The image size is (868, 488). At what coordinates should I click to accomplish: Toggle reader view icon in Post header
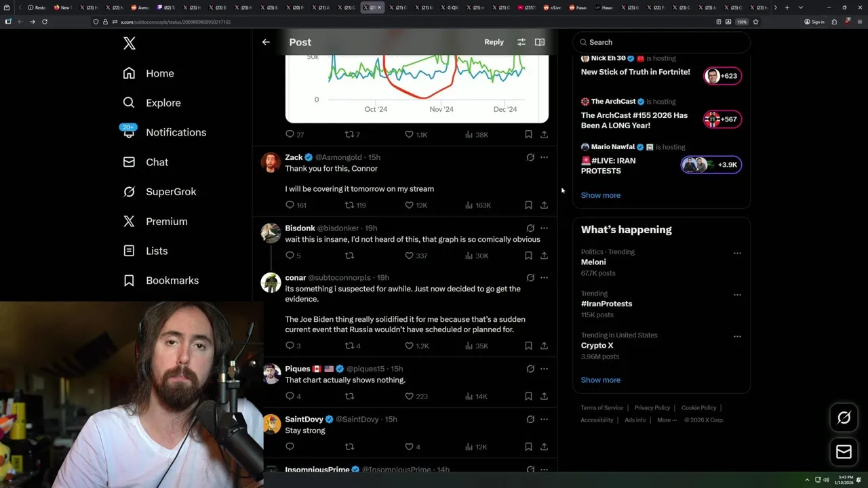point(540,42)
